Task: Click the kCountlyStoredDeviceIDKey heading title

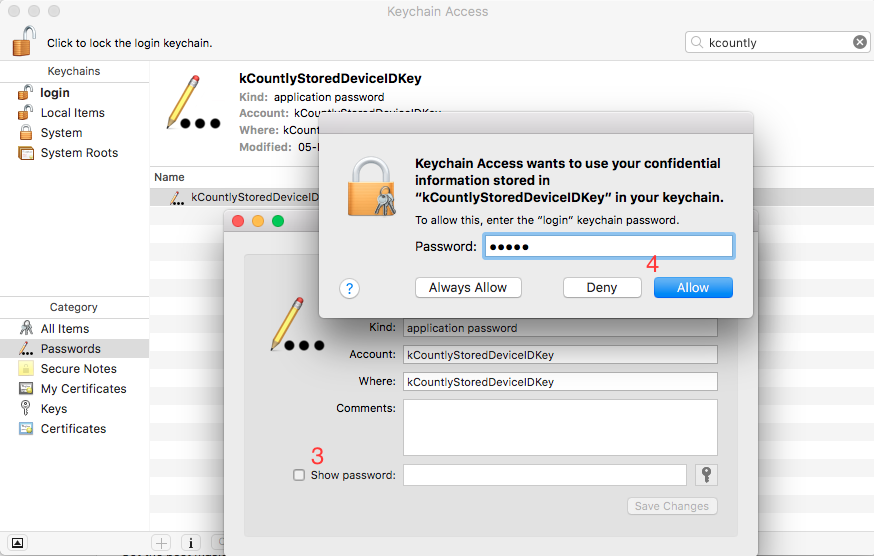Action: [x=330, y=79]
